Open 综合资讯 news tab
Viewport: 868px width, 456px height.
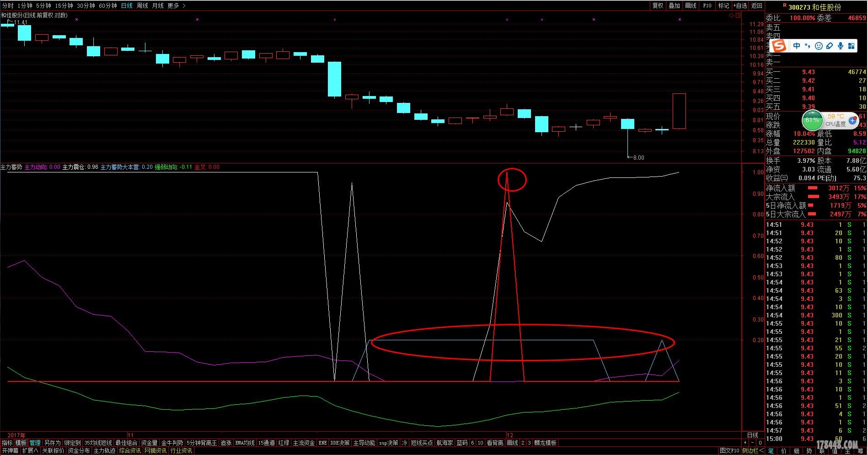tap(130, 451)
